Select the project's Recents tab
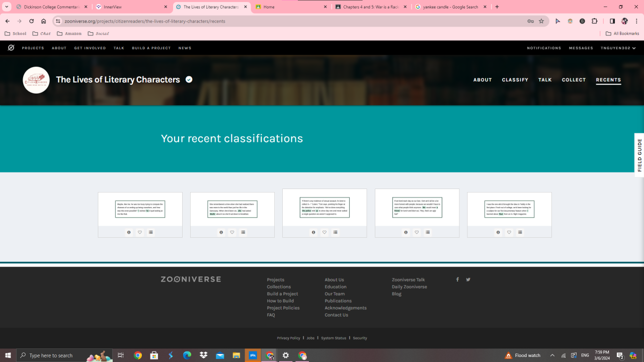644x362 pixels. 608,80
